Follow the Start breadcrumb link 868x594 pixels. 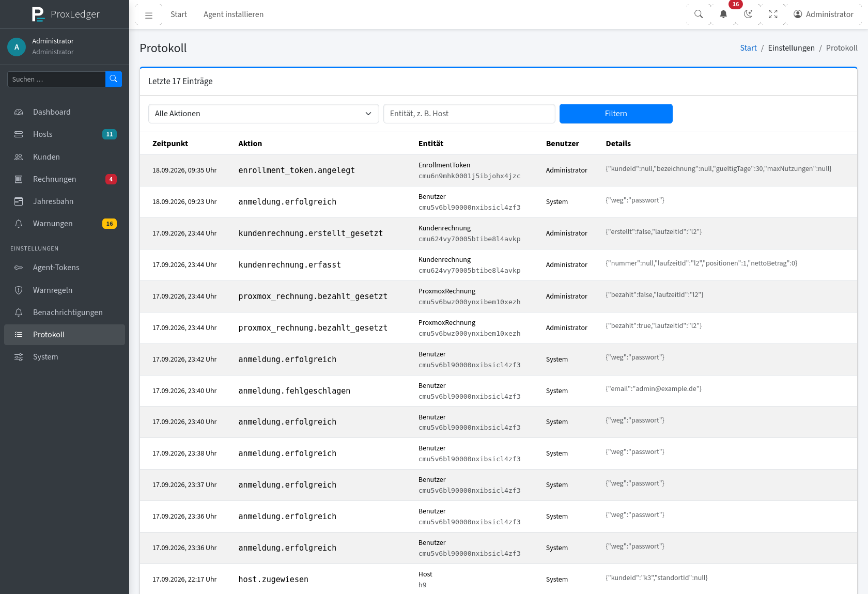click(748, 48)
